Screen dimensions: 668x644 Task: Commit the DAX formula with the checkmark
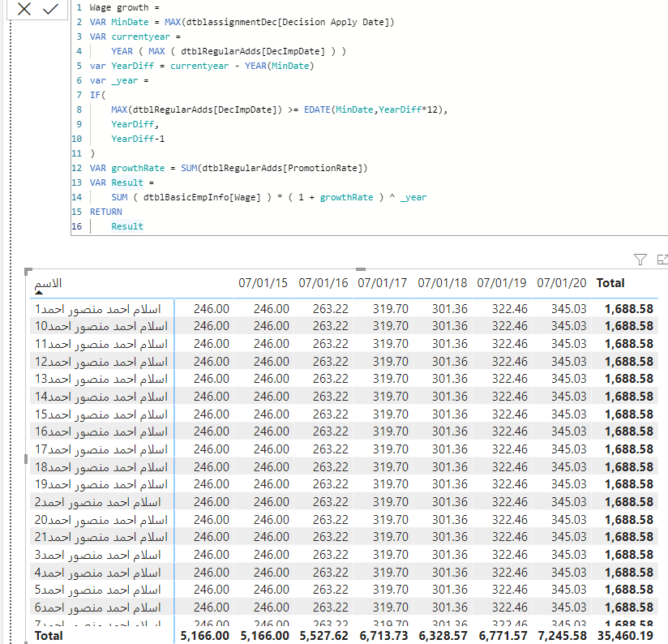pos(51,9)
